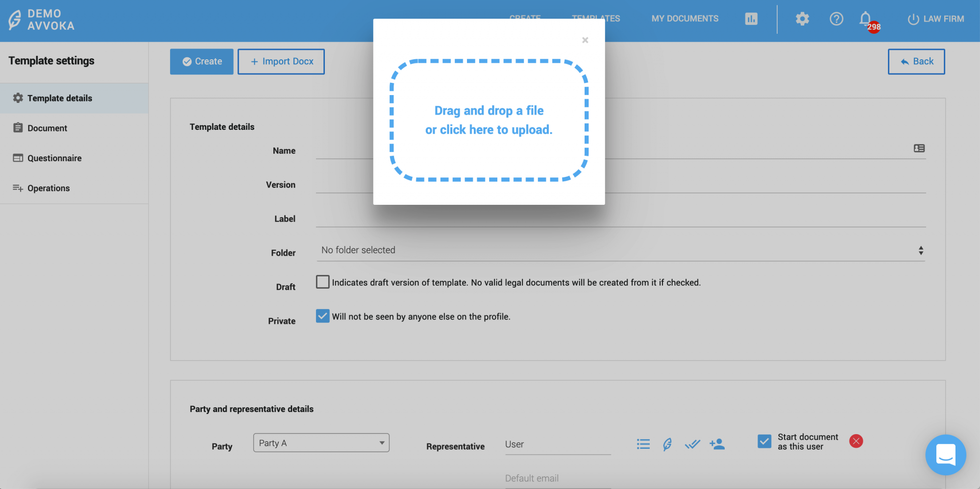Screen dimensions: 980x489
Task: Open the settings gear in top bar
Action: [x=802, y=19]
